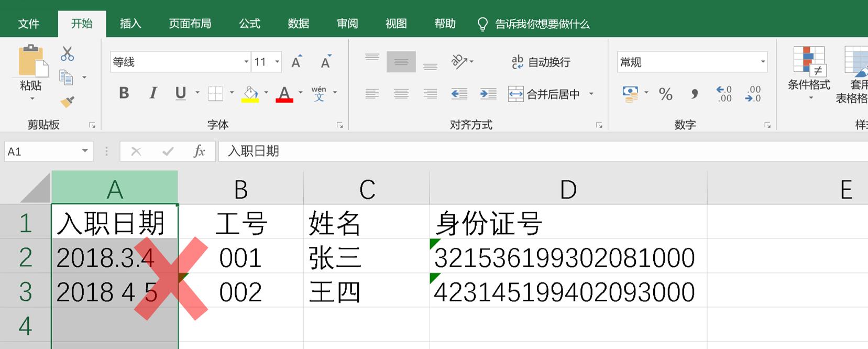Click the Copy icon

(x=66, y=78)
